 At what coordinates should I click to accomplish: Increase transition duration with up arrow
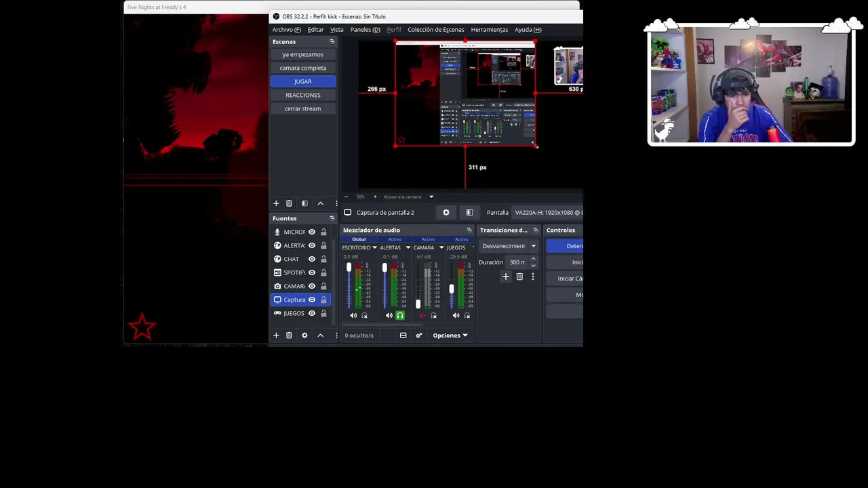tap(533, 260)
